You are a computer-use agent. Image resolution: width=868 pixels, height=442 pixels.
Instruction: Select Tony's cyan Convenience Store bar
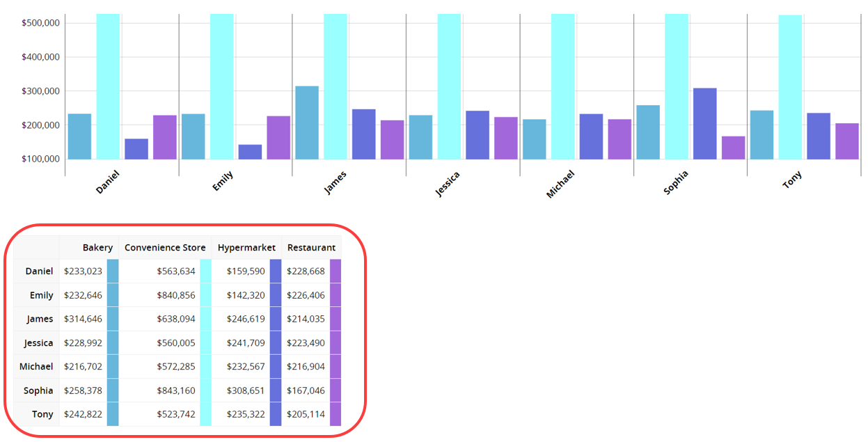tap(790, 87)
